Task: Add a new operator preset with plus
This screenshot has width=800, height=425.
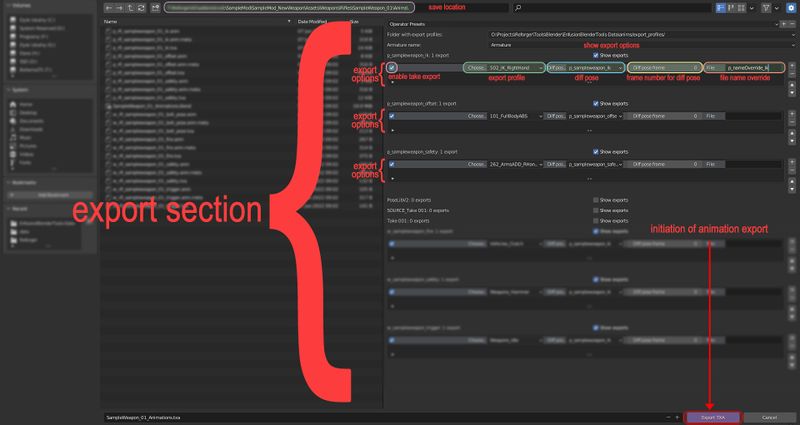Action: point(783,21)
